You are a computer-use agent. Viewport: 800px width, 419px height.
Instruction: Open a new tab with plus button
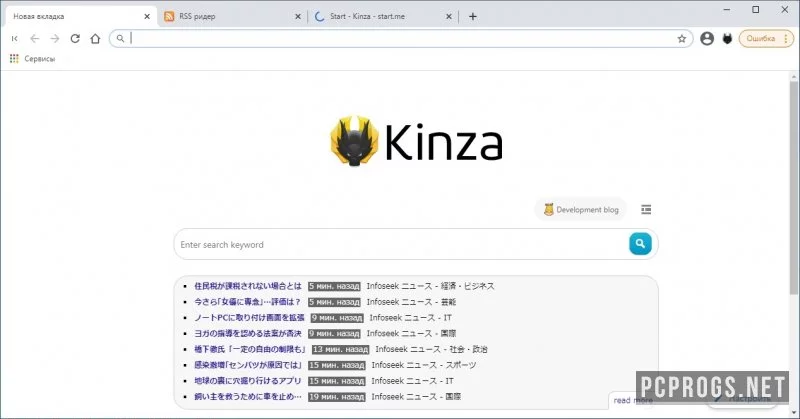[x=473, y=16]
